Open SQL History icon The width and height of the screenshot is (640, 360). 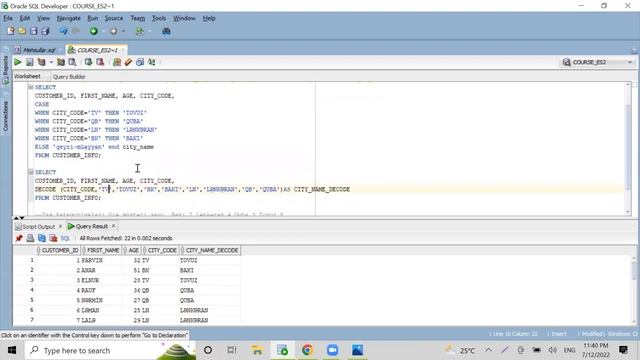tap(140, 62)
